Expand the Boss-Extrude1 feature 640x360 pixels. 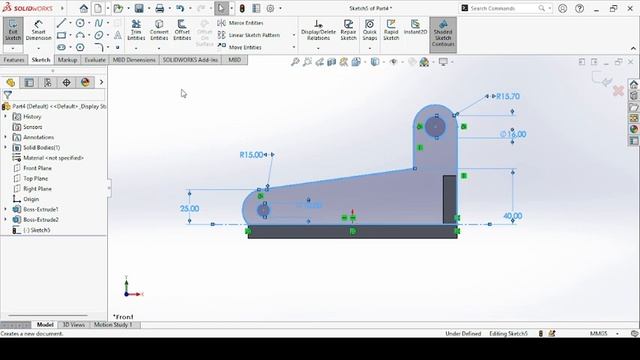tap(5, 209)
